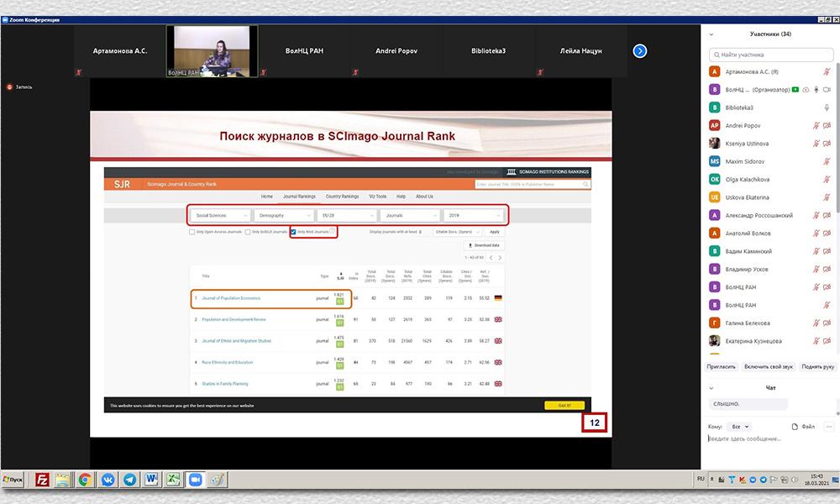Image resolution: width=840 pixels, height=504 pixels.
Task: Open the Journals type dropdown
Action: pyautogui.click(x=410, y=215)
